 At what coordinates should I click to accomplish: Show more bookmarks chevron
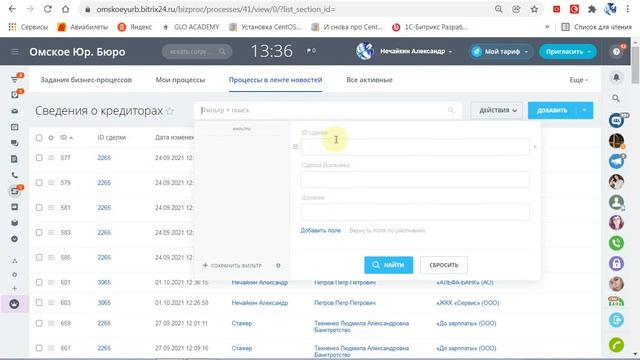click(x=547, y=27)
